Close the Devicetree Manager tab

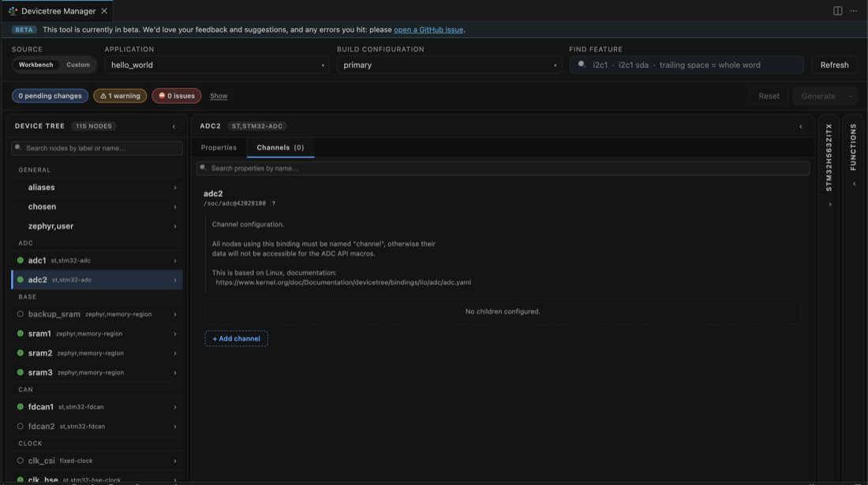click(104, 11)
